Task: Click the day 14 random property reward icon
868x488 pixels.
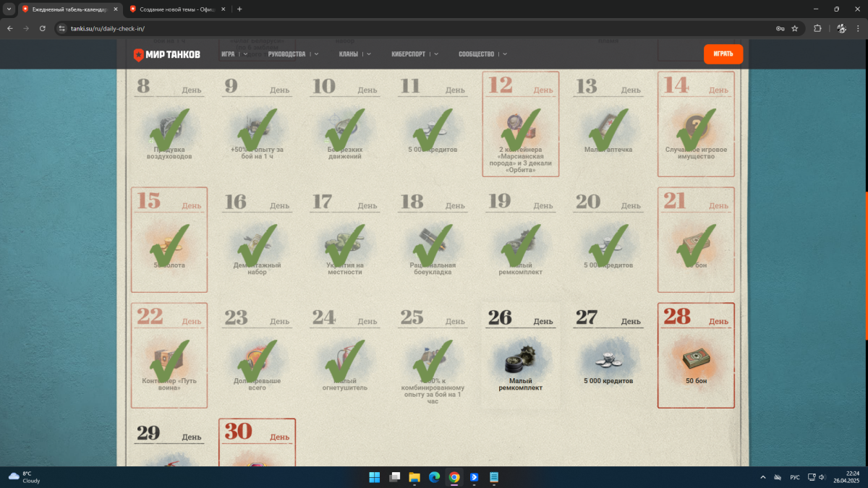Action: tap(696, 129)
